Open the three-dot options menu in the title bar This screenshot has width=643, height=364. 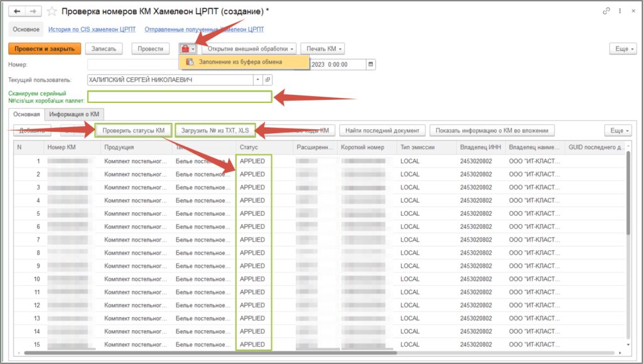tap(620, 11)
